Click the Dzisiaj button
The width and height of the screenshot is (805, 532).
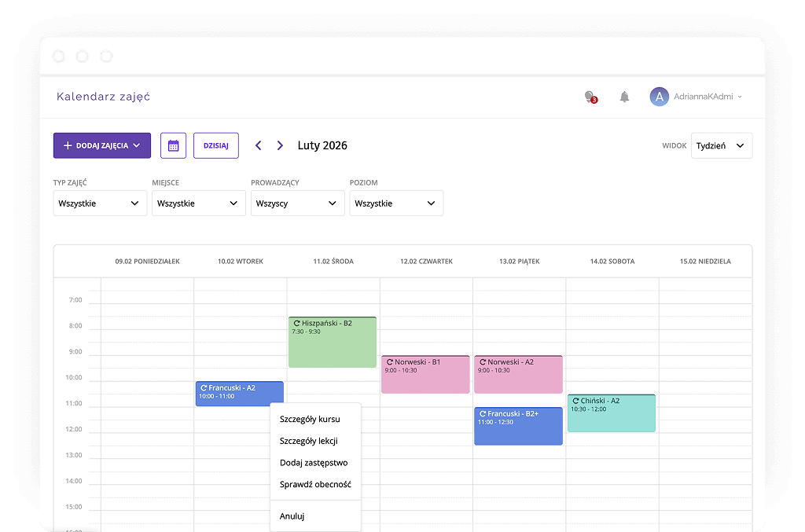pyautogui.click(x=215, y=145)
